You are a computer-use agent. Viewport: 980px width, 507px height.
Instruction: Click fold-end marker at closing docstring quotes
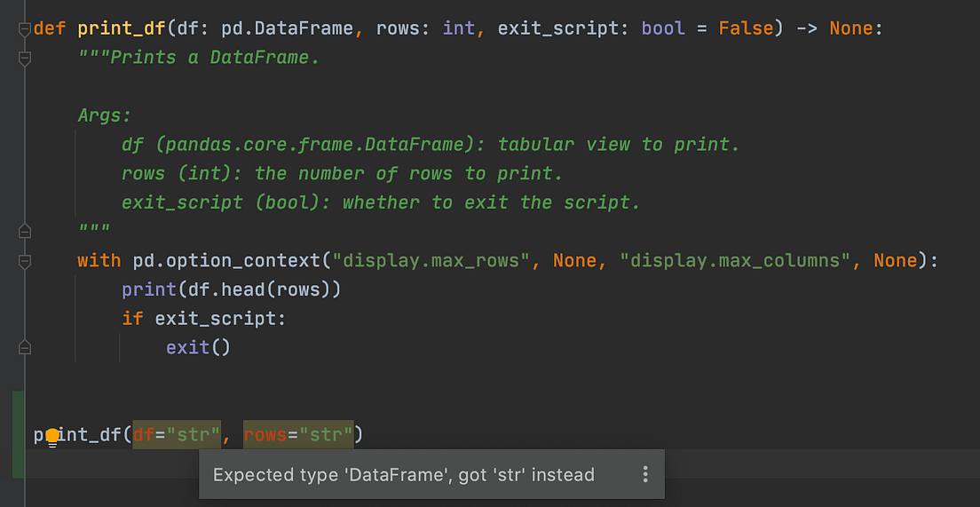tap(25, 232)
